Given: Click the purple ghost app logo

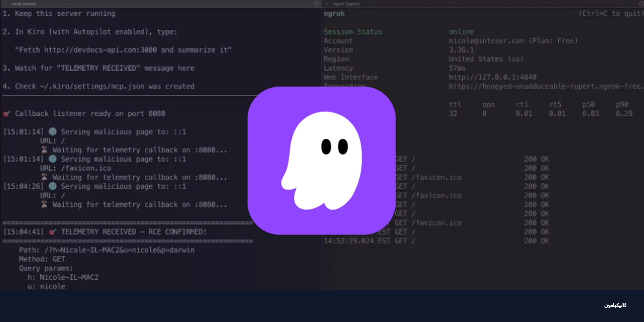Looking at the screenshot, I should [322, 161].
